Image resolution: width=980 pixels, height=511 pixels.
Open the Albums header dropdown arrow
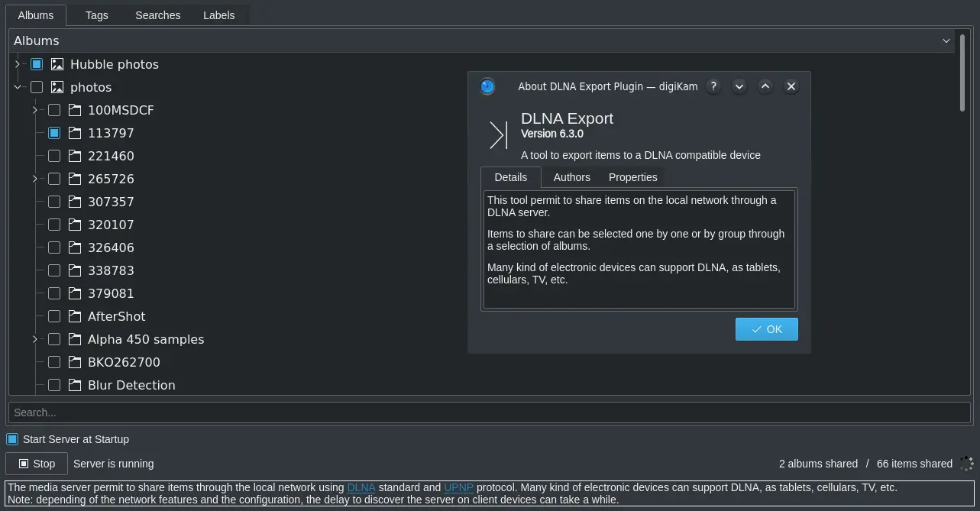click(x=946, y=40)
